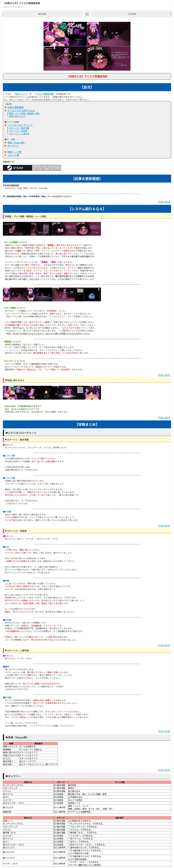Jump to 記事の更新履歴 from table of contents

pyautogui.click(x=16, y=107)
